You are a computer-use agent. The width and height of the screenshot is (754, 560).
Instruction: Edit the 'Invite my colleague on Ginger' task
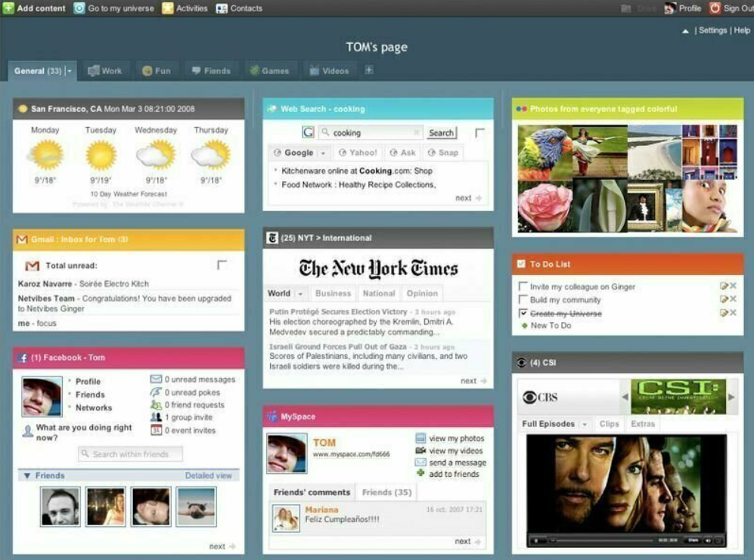pos(724,286)
